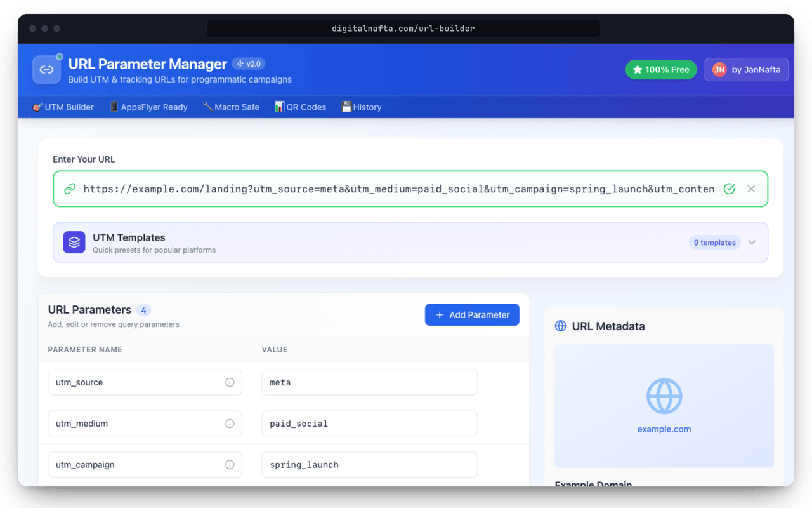The image size is (812, 508).
Task: Click the browser address bar digitalnafta.com/url-builder
Action: 403,29
